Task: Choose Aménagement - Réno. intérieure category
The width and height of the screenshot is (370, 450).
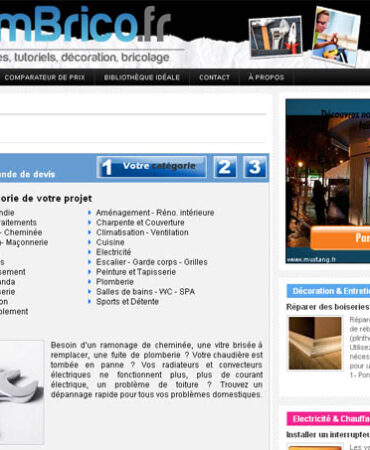Action: click(155, 213)
